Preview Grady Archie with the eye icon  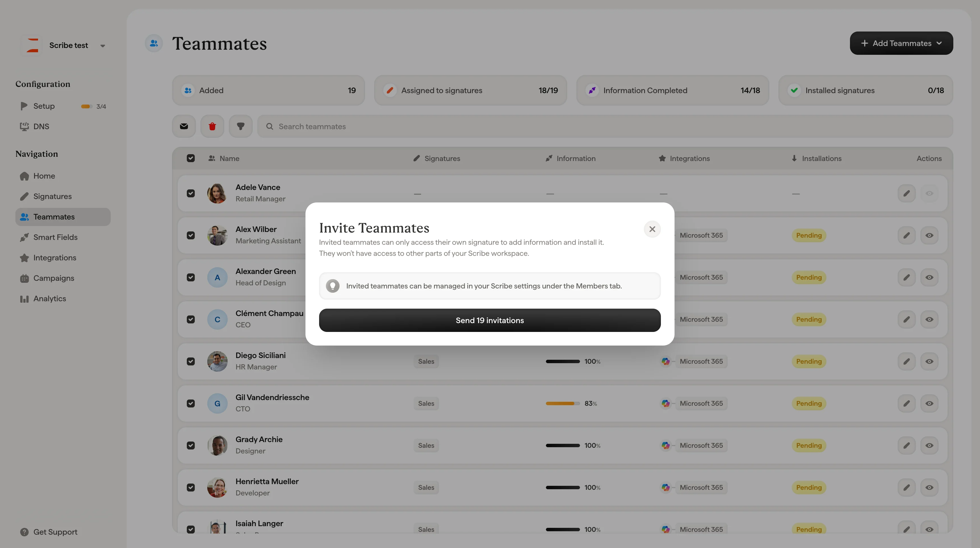coord(929,445)
